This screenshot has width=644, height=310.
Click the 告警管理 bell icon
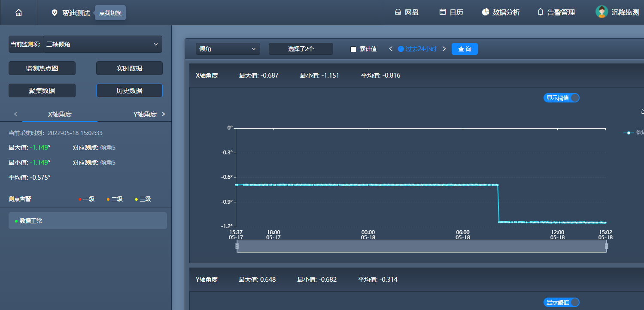(x=541, y=12)
